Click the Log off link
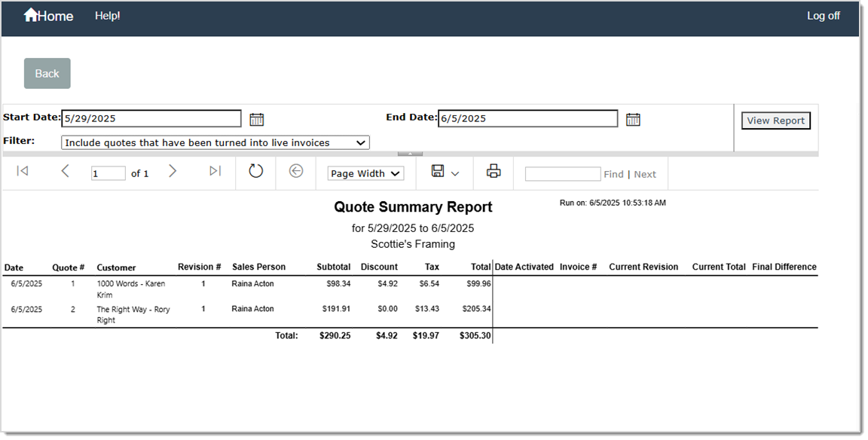Viewport: 868px width, 440px height. [x=823, y=15]
